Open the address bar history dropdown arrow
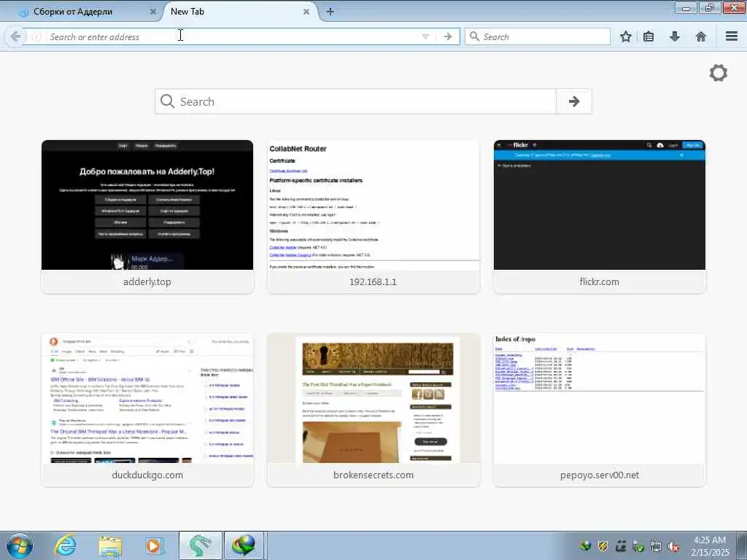747x560 pixels. 425,36
